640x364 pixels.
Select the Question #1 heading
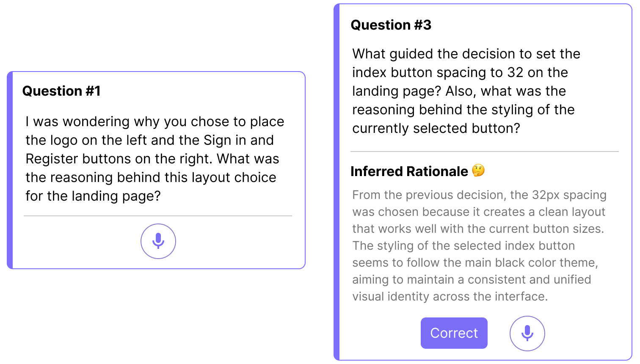point(61,91)
